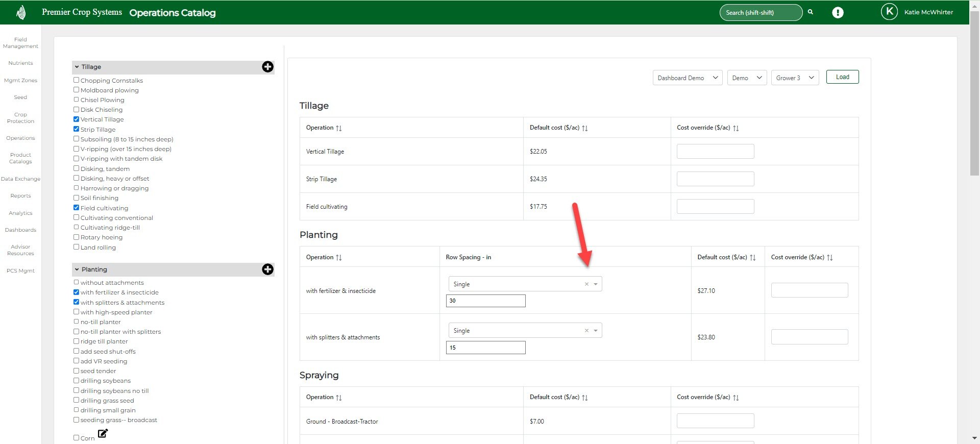Click the Premier Crop Systems logo

tap(21, 12)
